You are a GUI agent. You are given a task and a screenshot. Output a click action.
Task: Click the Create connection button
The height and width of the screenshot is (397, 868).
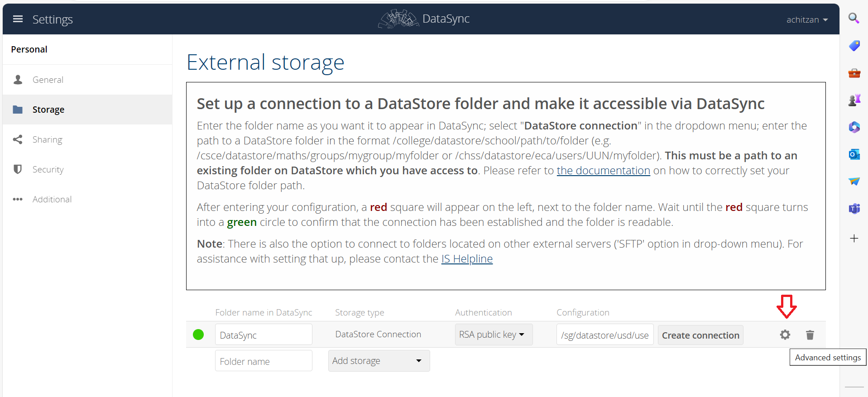click(x=700, y=335)
